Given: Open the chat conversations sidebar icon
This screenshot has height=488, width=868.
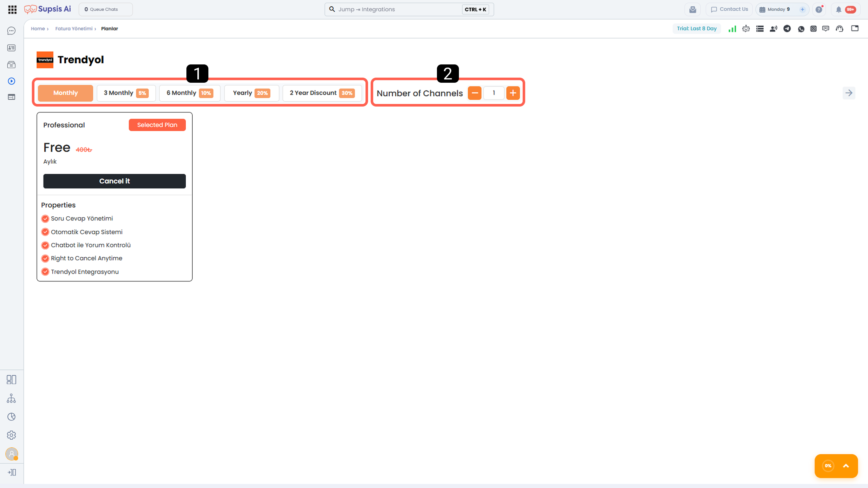Looking at the screenshot, I should tap(11, 31).
